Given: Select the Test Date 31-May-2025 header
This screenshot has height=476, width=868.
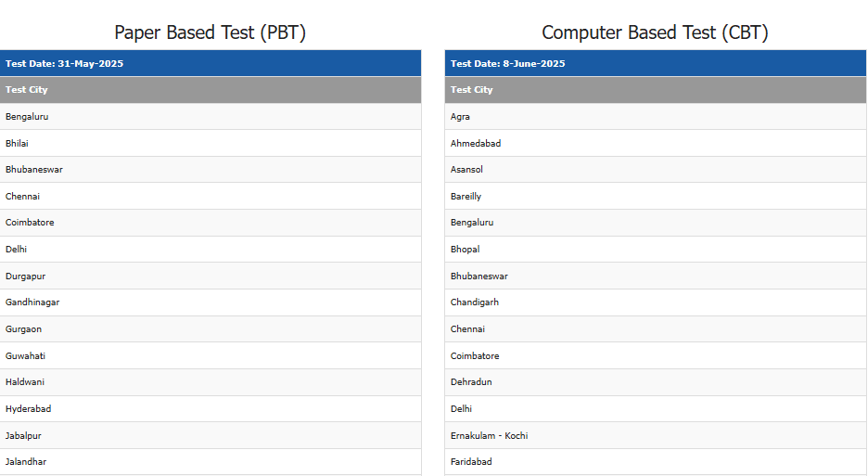Looking at the screenshot, I should coord(211,63).
